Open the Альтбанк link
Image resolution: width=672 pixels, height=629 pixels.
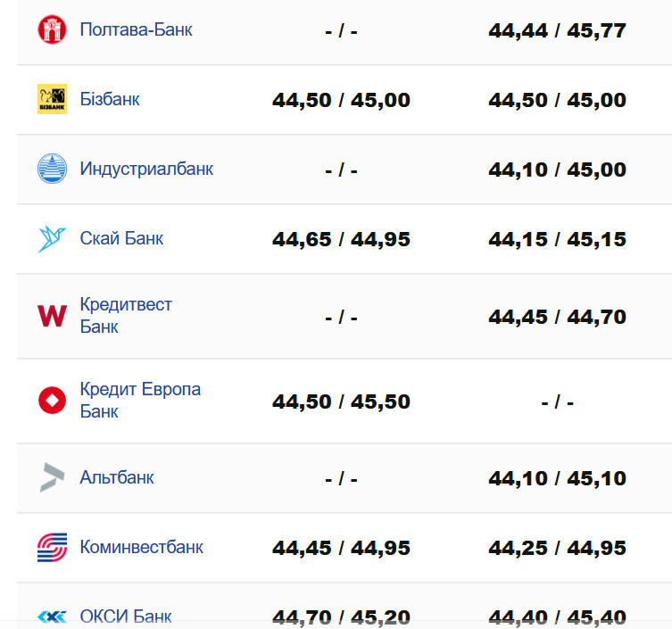pyautogui.click(x=117, y=477)
